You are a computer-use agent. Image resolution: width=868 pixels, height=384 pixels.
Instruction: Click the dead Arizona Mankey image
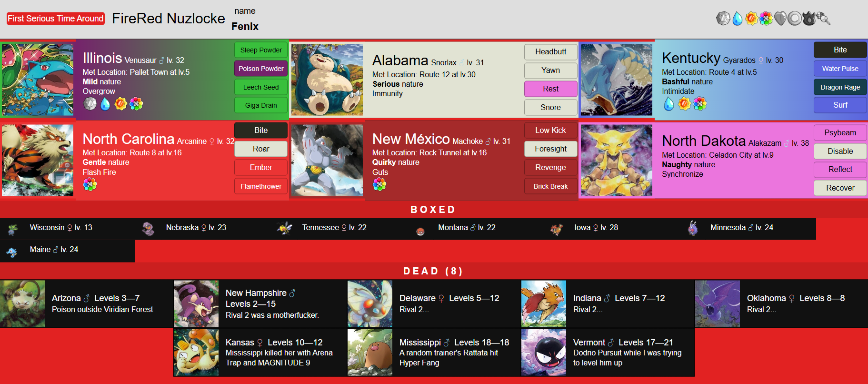[22, 303]
